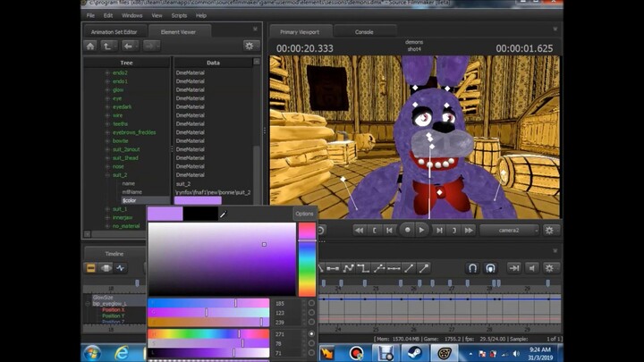Click the vertical hue strip in picker

[307, 259]
